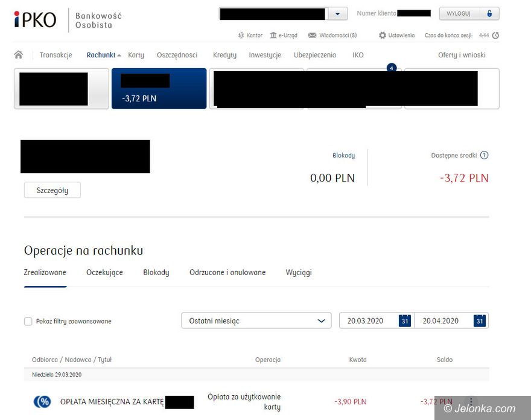The image size is (531, 420).
Task: Switch to Oczekujące tab
Action: 104,272
